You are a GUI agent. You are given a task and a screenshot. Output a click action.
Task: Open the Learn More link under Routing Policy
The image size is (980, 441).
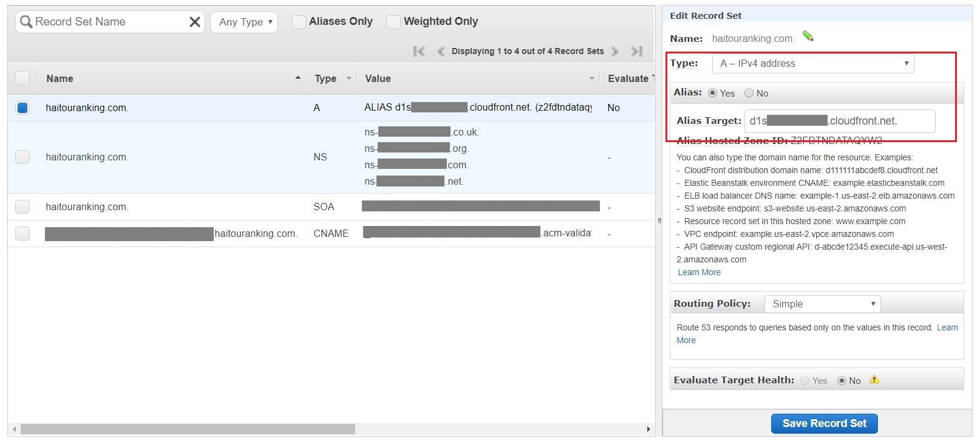click(947, 327)
